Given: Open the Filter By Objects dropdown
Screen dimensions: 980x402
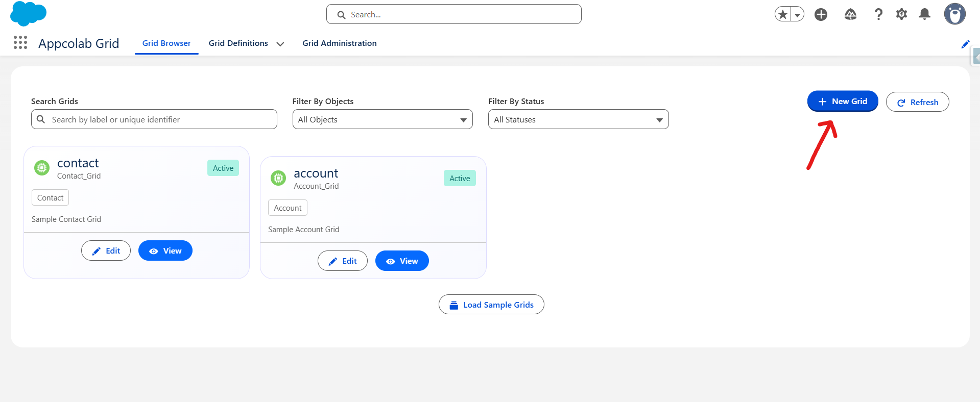Looking at the screenshot, I should (x=383, y=119).
